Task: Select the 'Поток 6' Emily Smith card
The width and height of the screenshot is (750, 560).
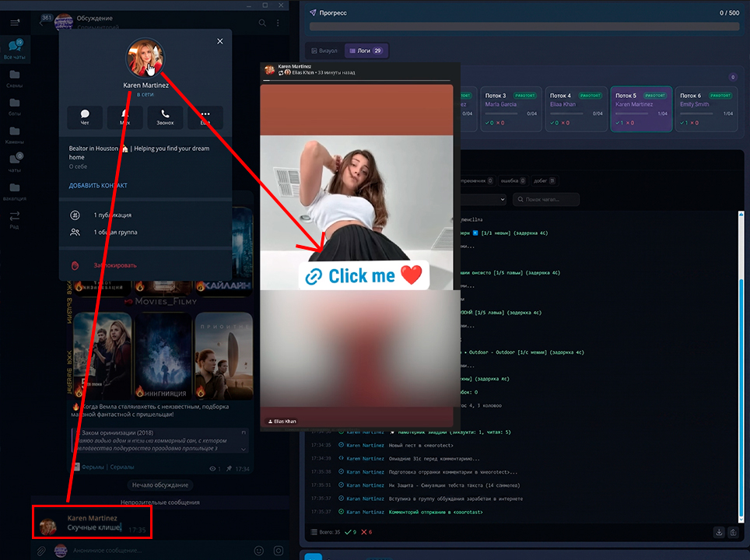Action: [706, 109]
